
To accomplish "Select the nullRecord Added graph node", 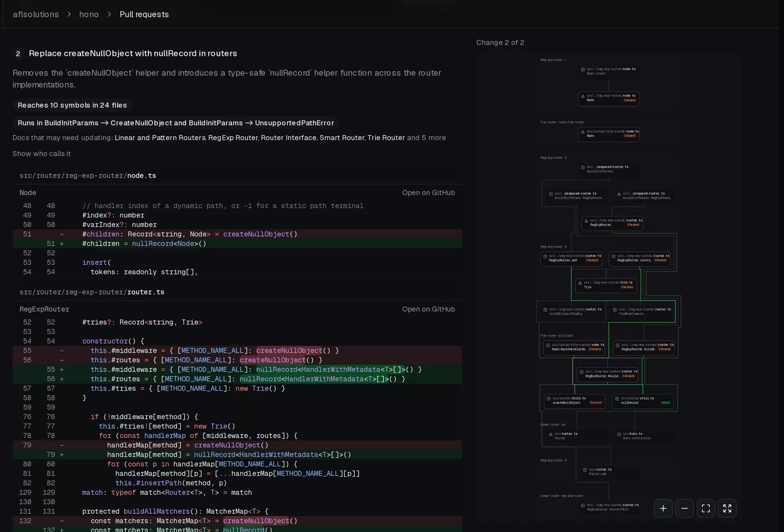I will (643, 401).
